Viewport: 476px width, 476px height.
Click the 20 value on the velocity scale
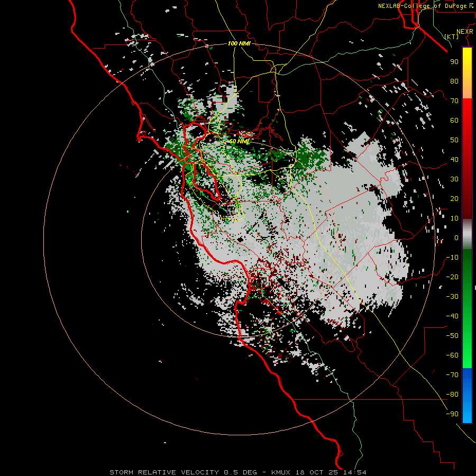click(x=454, y=199)
